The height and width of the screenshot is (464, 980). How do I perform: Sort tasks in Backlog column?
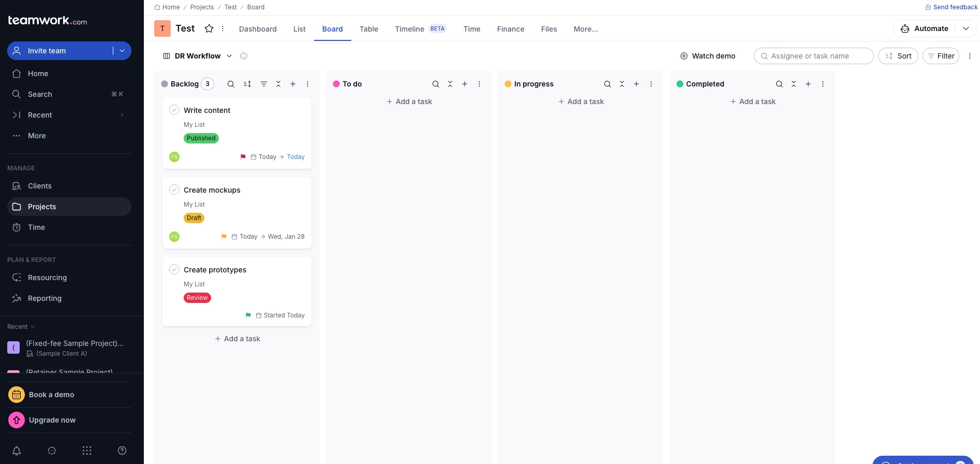pos(247,84)
